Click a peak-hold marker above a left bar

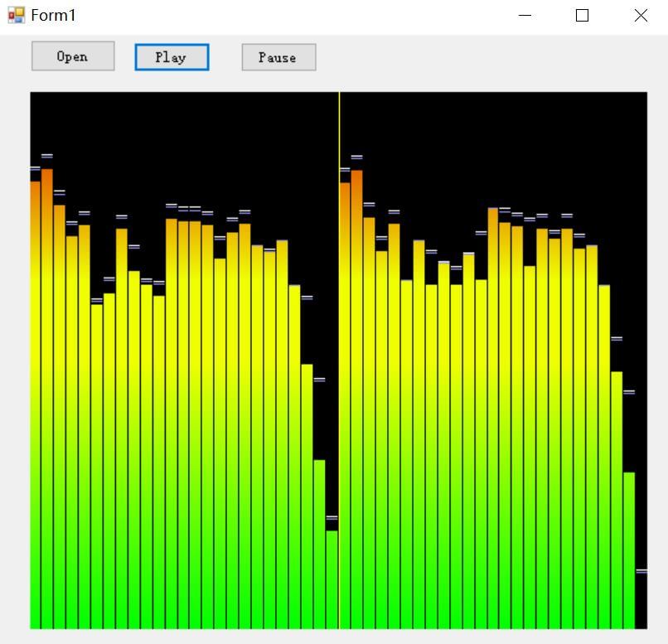tap(46, 157)
